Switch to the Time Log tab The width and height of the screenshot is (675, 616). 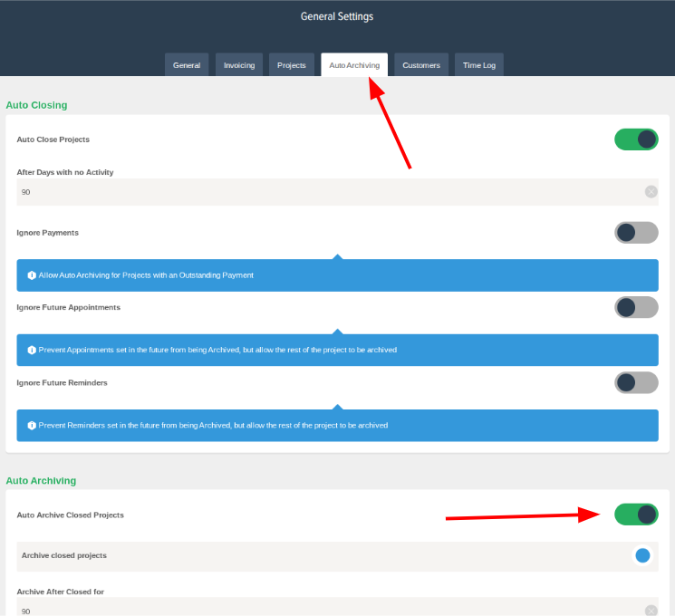(479, 65)
